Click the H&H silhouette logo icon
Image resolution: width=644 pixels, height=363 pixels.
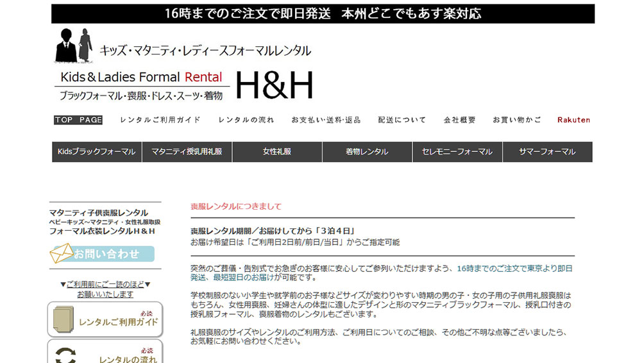click(74, 47)
